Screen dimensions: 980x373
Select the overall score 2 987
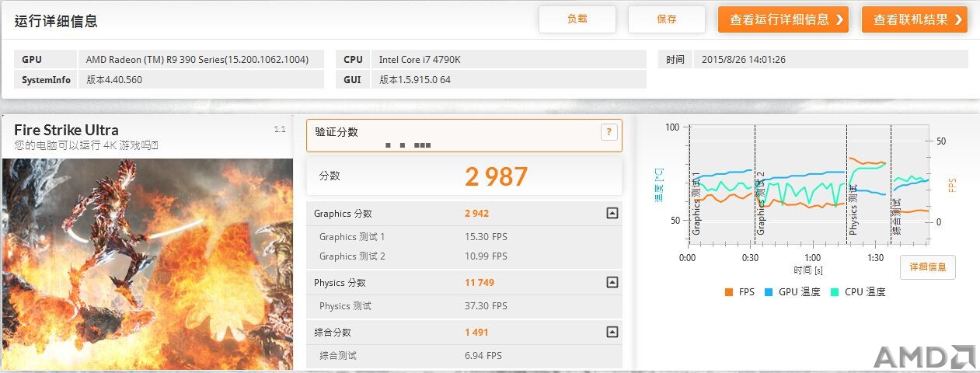(x=497, y=176)
